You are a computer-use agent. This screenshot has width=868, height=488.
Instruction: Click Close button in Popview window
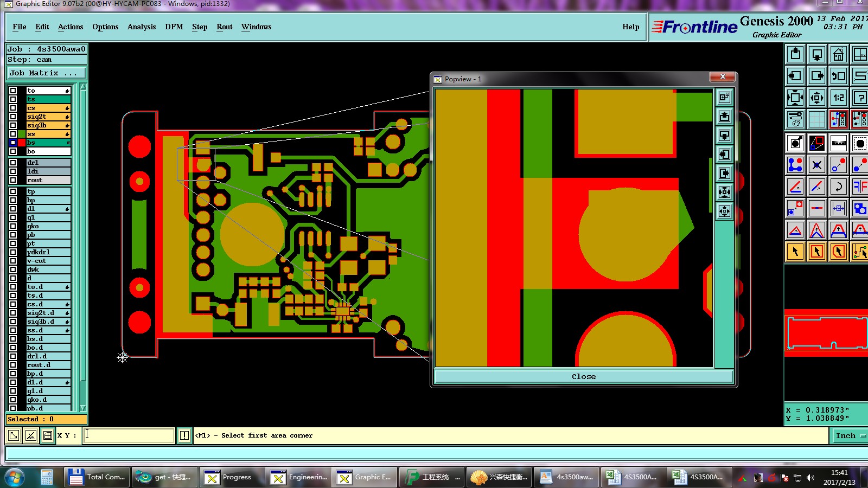coord(584,376)
